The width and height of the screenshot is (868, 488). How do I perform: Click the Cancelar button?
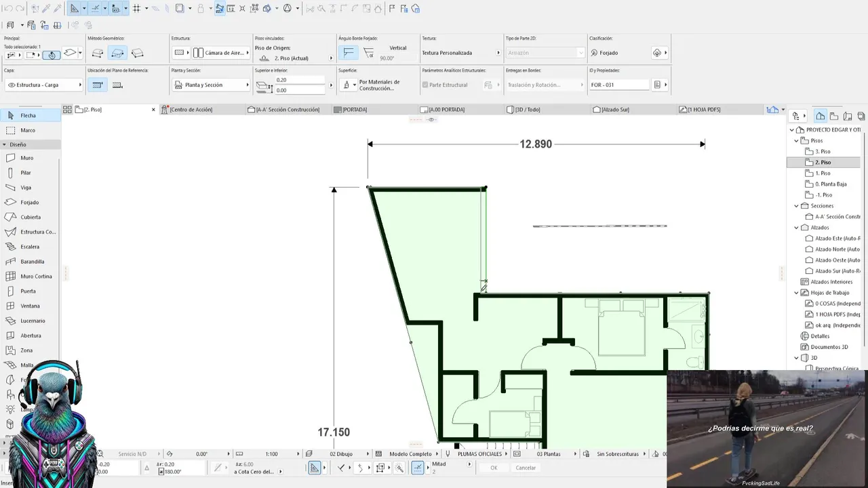pyautogui.click(x=526, y=468)
